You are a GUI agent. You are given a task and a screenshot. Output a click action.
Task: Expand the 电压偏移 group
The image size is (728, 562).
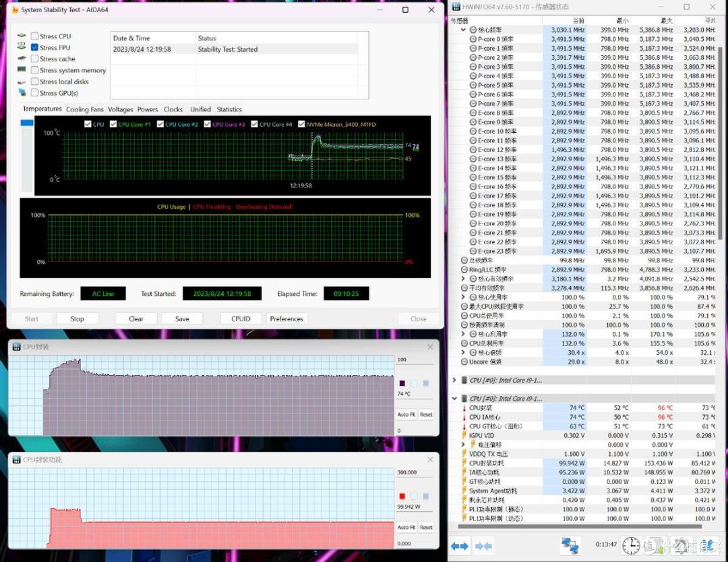[x=463, y=445]
